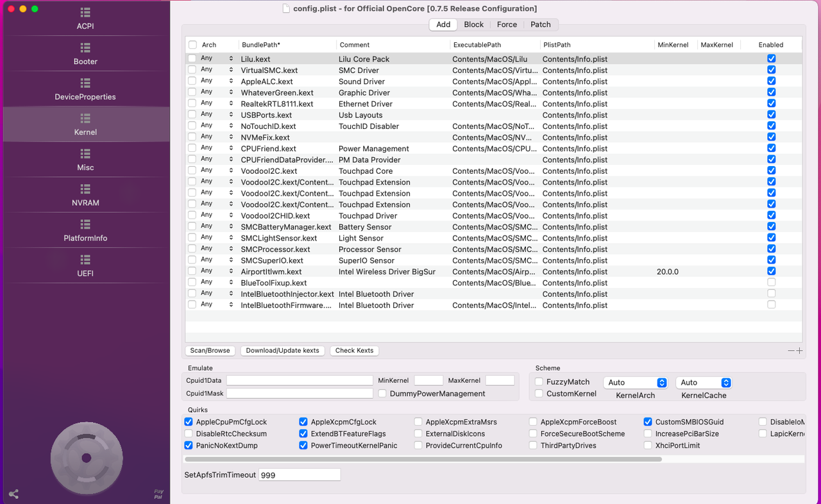The width and height of the screenshot is (821, 504).
Task: Select the SMCLightSensor.kext row
Action: (493, 238)
